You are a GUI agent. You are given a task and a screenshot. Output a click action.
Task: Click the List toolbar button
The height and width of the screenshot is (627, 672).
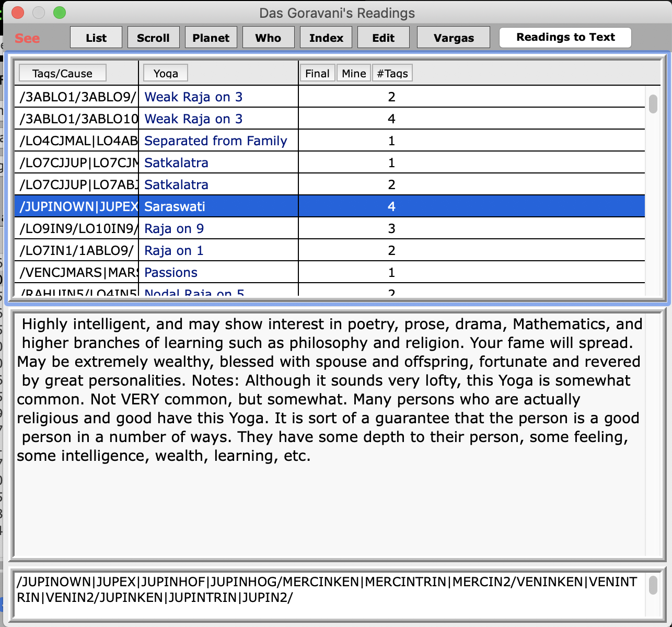tap(96, 38)
